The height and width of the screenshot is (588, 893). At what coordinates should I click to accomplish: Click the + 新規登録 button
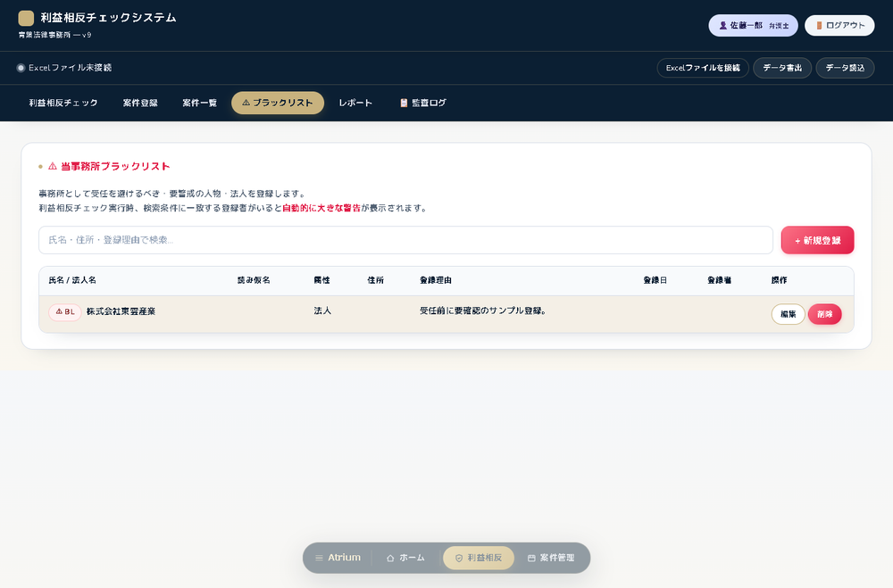817,240
